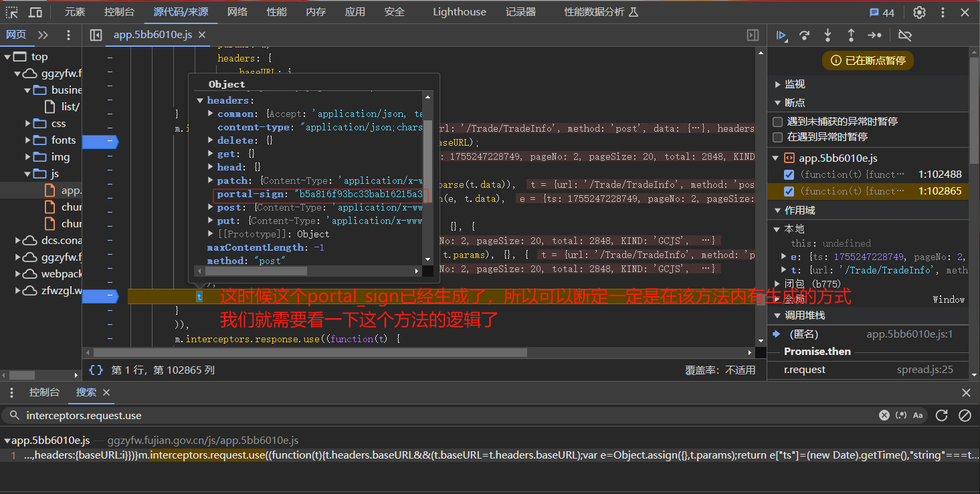Screen dimensions: 980x494
Task: Expand the patch property in tooltip
Action: (x=211, y=180)
